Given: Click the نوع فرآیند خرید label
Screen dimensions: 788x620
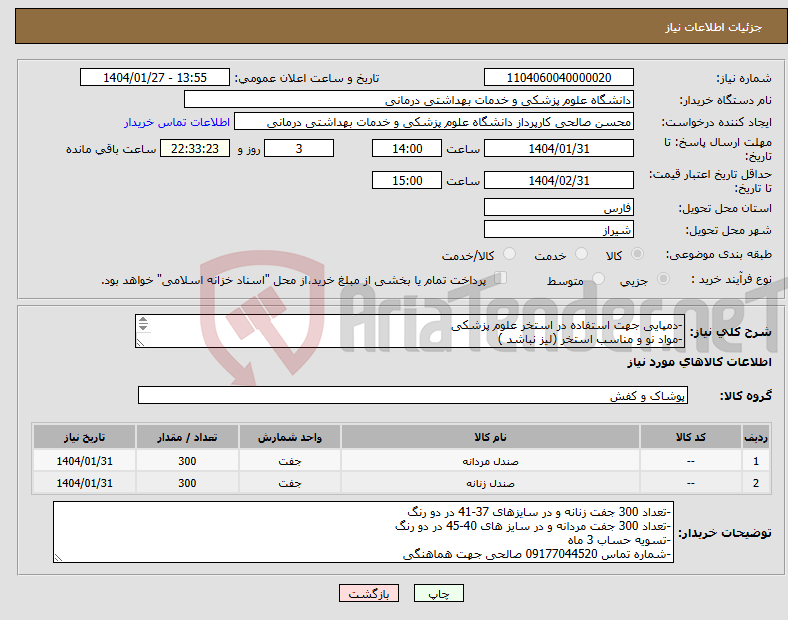Looking at the screenshot, I should coord(731,279).
